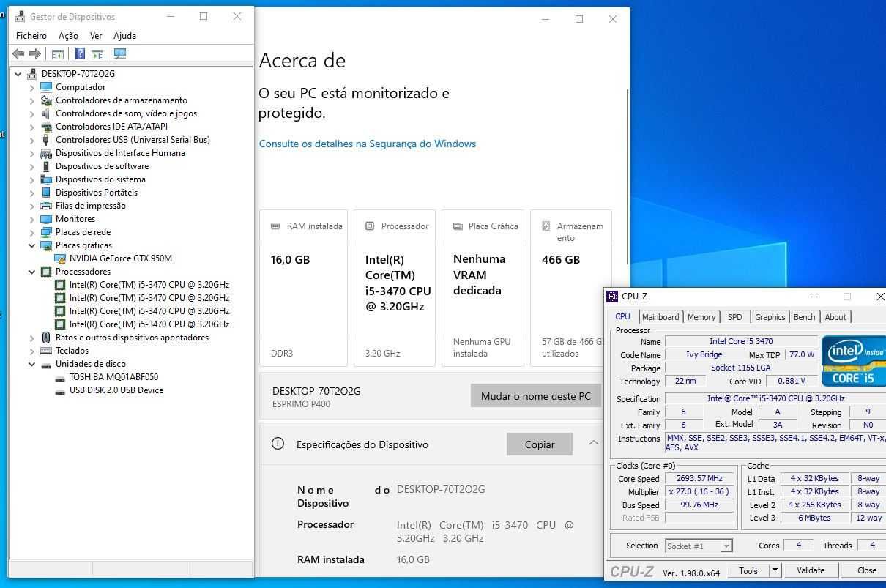
Task: Click the Multiplier value x 27.0 (16 - 36)
Action: point(699,491)
